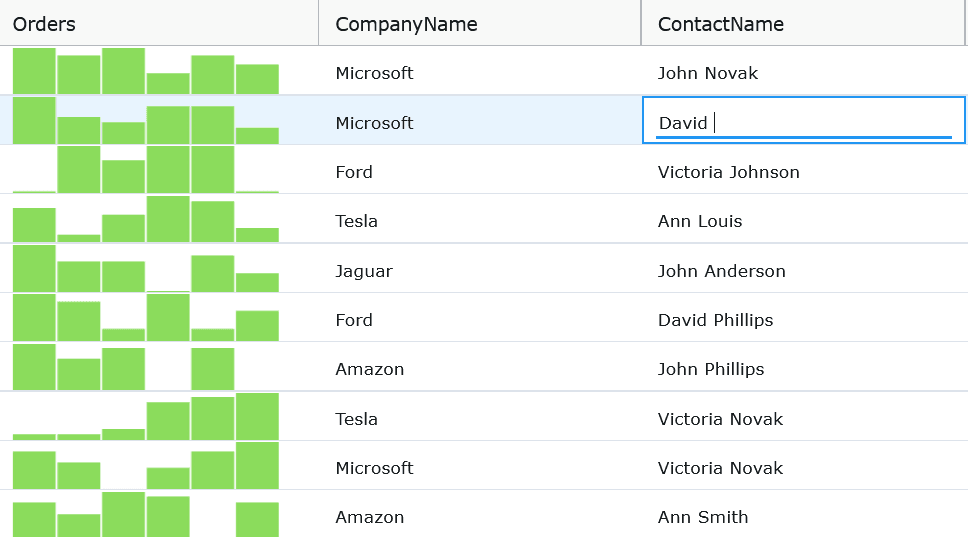Focus the ContactName edit field containing David
This screenshot has width=968, height=537.
click(x=803, y=120)
